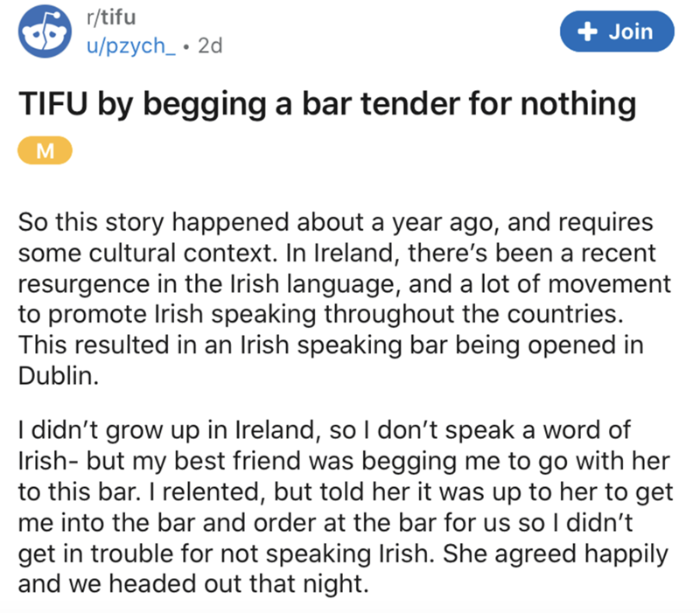Open the post title about begging a bartender
700x613 pixels.
(325, 105)
